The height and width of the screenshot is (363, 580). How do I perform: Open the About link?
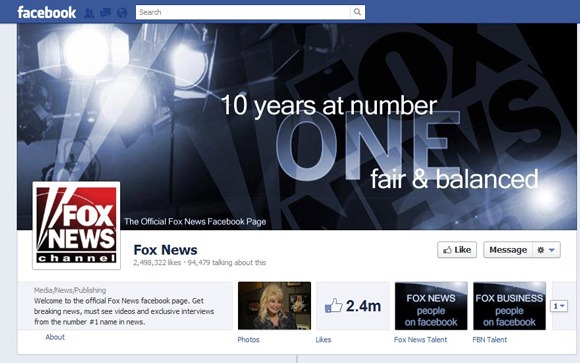(x=55, y=337)
